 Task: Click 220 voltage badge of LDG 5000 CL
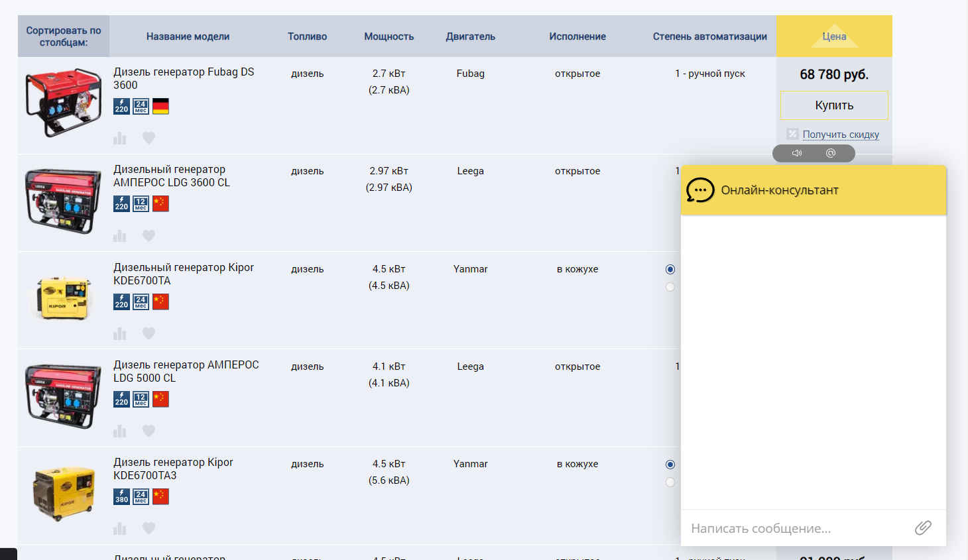pyautogui.click(x=121, y=399)
